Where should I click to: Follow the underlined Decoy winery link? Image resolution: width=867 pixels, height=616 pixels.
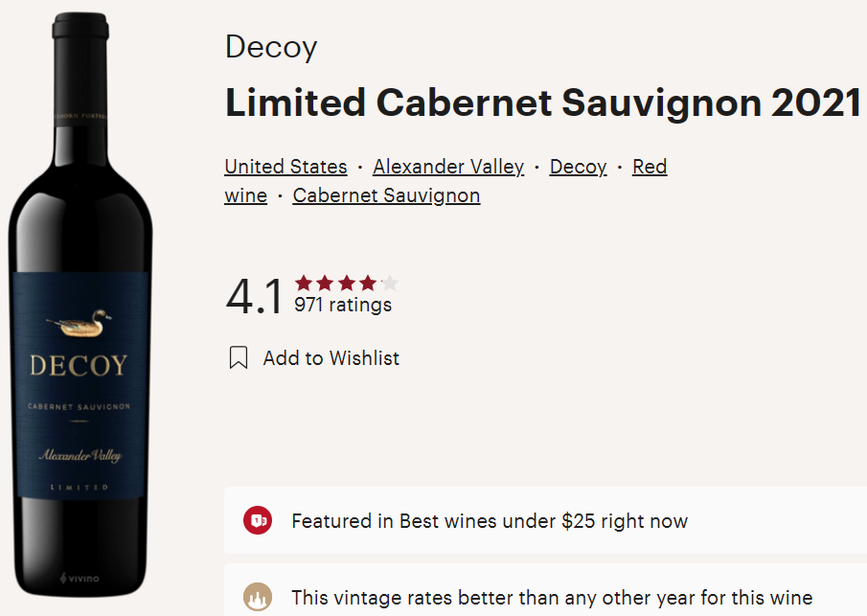(578, 167)
